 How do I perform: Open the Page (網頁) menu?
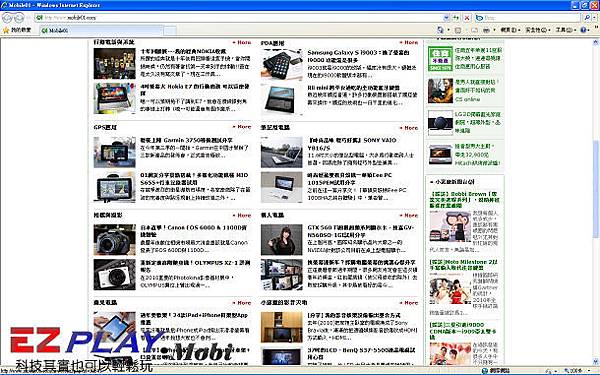[510, 30]
